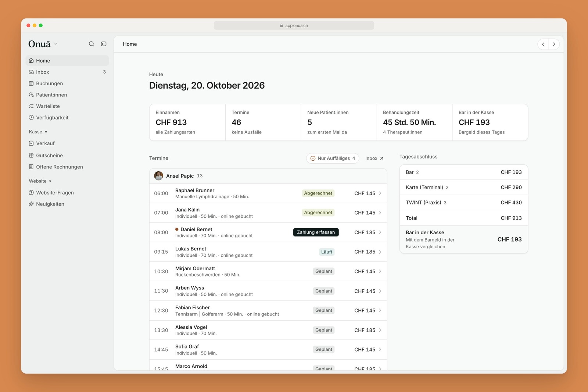588x392 pixels.
Task: Click the Home icon in sidebar
Action: click(x=31, y=61)
